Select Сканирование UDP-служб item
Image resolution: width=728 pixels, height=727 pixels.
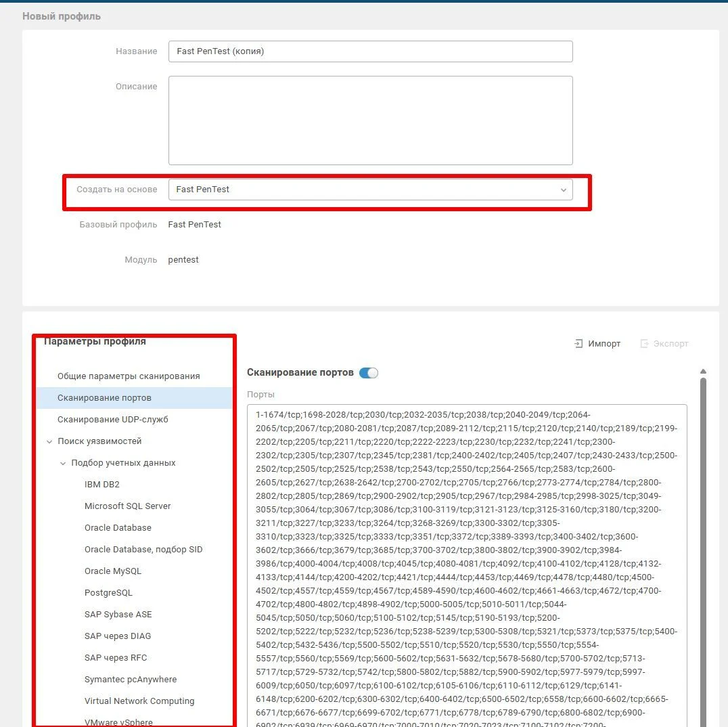(x=113, y=420)
